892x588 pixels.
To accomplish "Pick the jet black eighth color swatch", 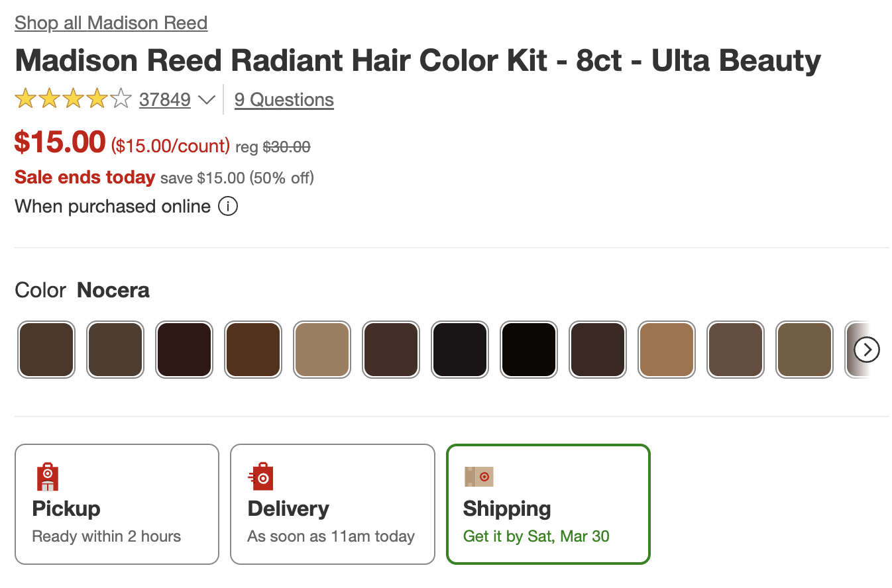I will 529,350.
